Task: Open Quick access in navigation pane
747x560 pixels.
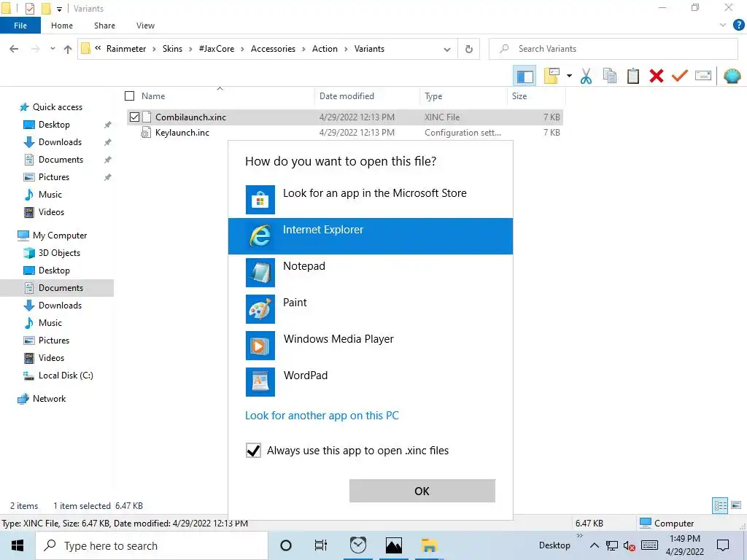Action: point(57,107)
